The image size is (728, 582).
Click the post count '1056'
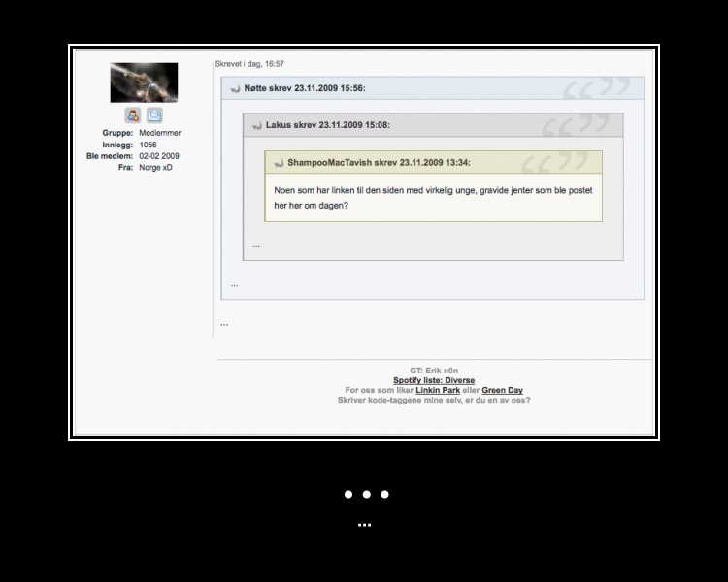[x=148, y=145]
